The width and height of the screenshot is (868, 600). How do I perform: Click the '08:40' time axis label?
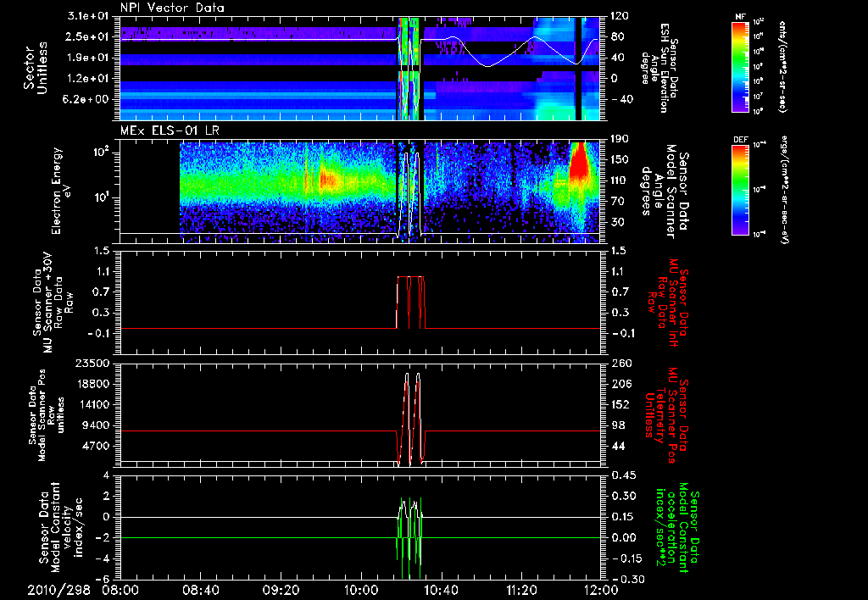coord(200,591)
